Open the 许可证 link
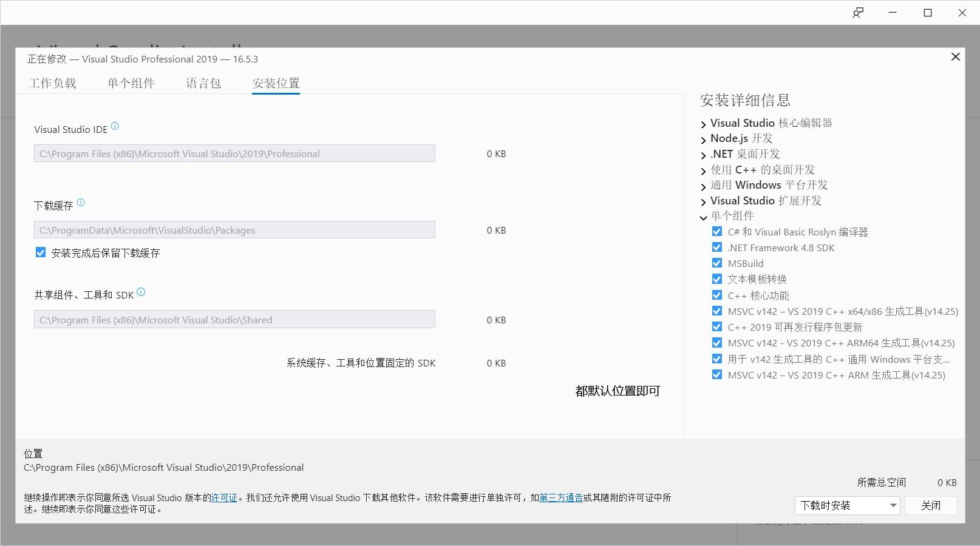Viewport: 980px width, 546px height. point(224,497)
